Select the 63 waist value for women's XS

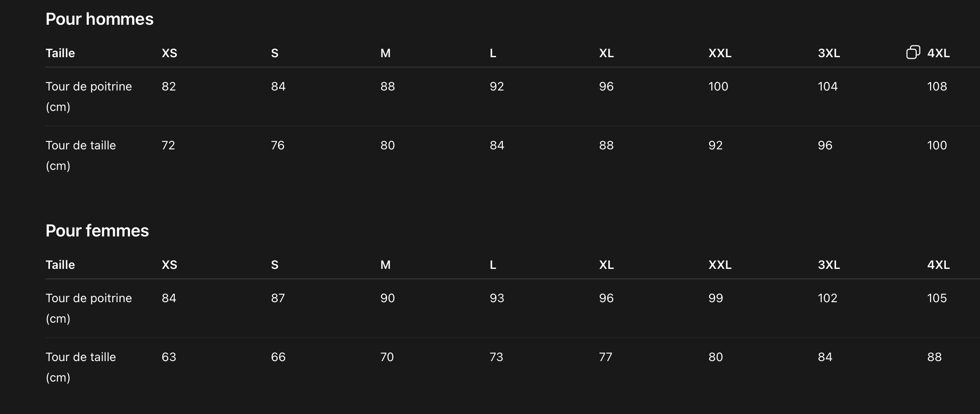[x=169, y=357]
